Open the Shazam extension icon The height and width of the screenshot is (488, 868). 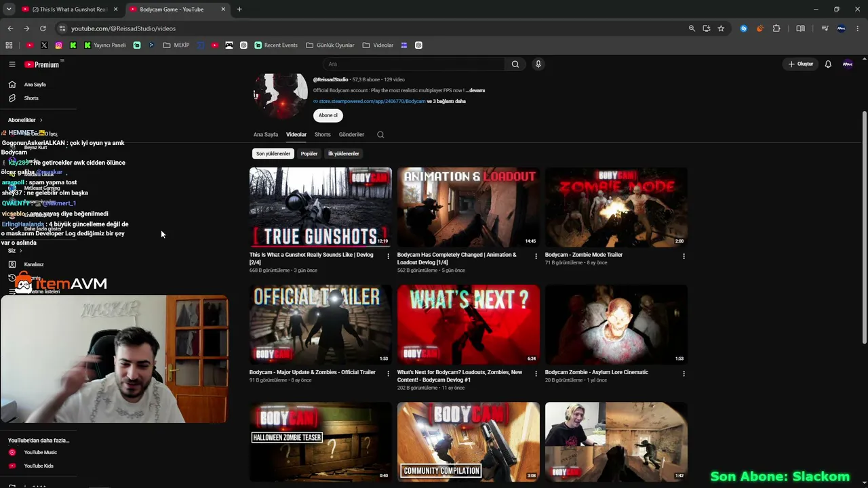744,28
